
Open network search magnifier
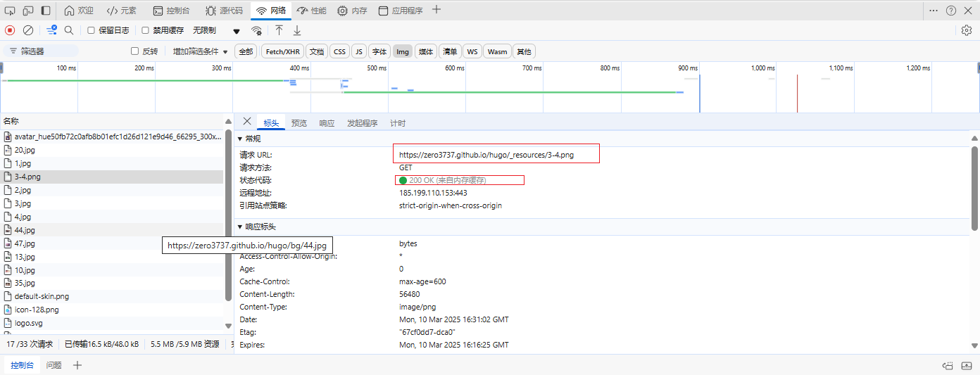[x=69, y=30]
